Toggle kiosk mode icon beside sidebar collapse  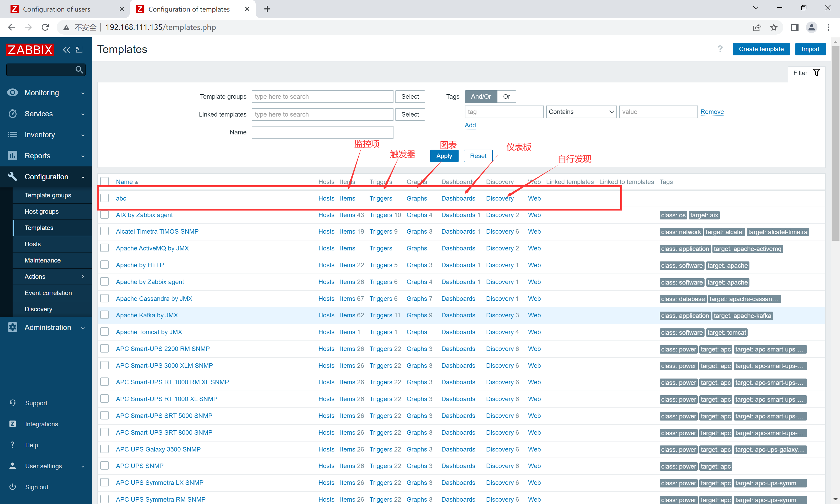click(x=79, y=50)
